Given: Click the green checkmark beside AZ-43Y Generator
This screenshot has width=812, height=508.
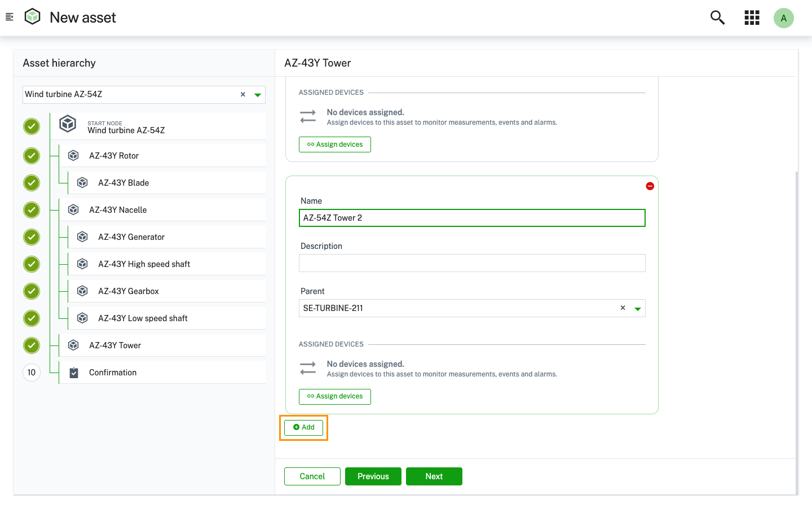Looking at the screenshot, I should point(32,237).
